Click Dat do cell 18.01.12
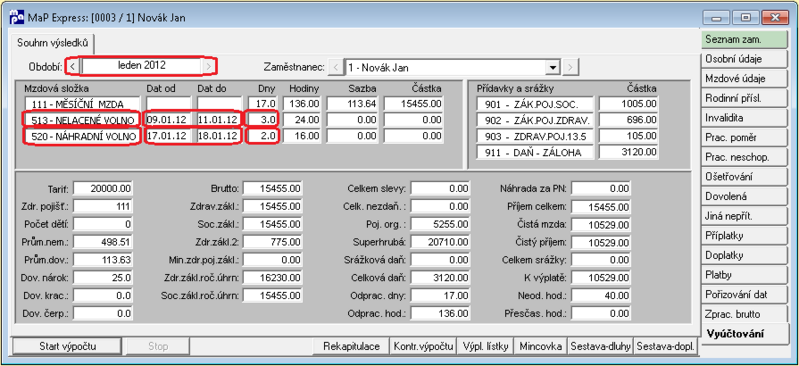 click(219, 137)
